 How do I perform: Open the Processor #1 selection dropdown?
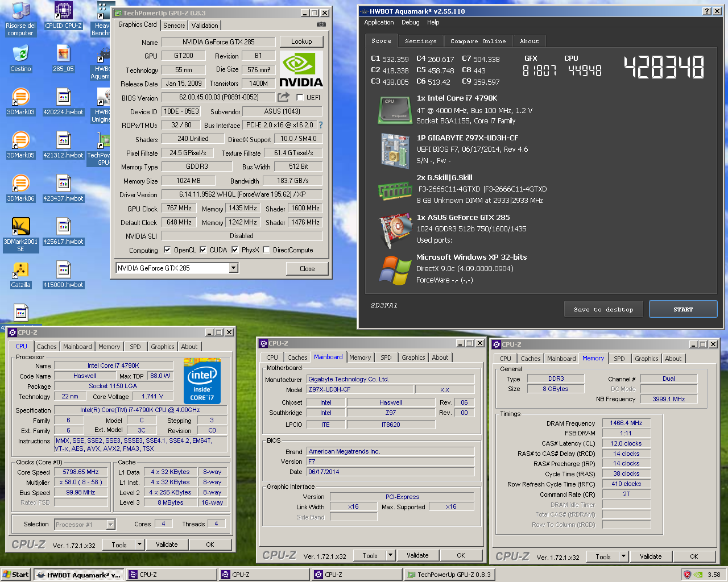(x=85, y=525)
